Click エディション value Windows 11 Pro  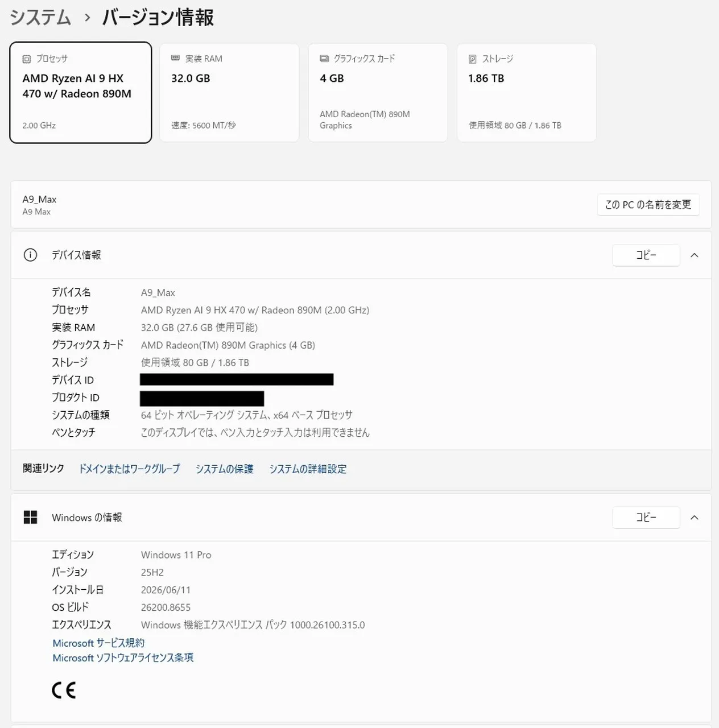click(x=176, y=555)
